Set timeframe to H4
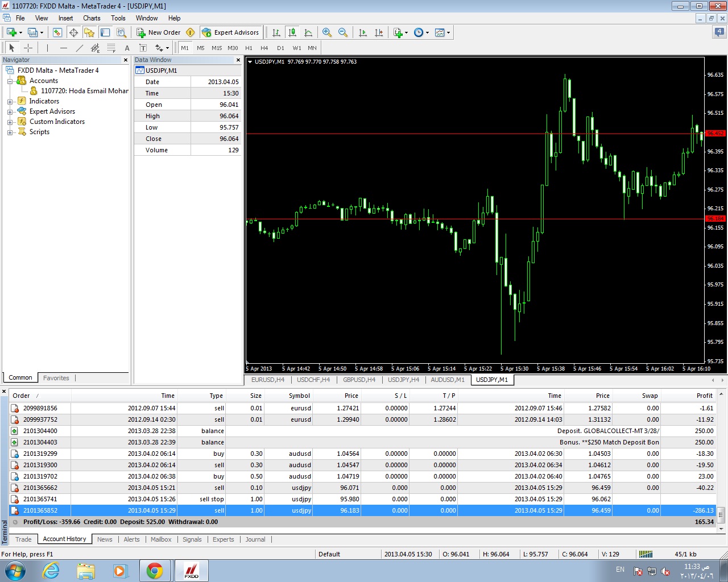Screen dimensions: 728x582 (264, 48)
